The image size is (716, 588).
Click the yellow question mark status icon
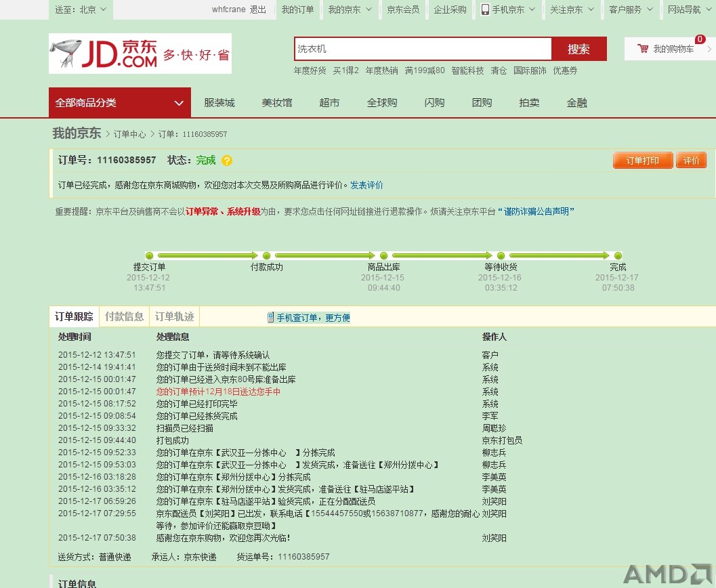click(x=226, y=161)
